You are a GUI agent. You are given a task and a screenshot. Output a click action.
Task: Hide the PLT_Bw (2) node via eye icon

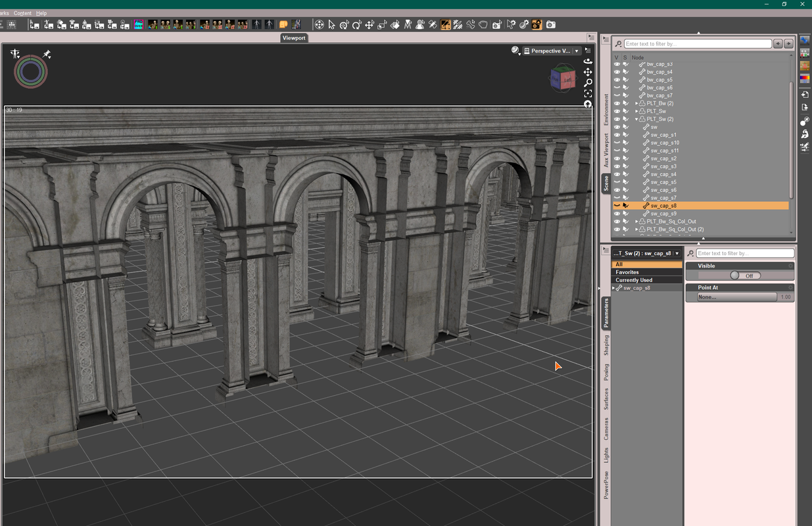tap(617, 103)
